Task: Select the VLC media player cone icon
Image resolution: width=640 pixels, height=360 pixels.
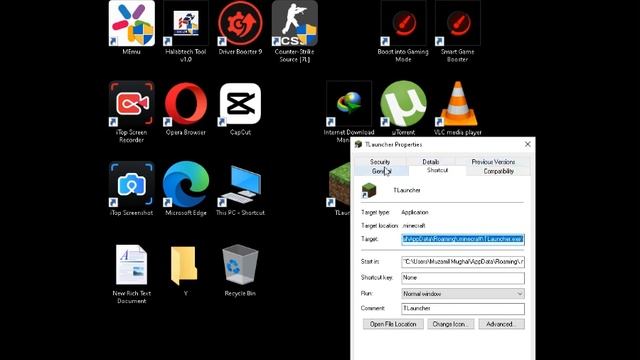Action: pos(457,104)
